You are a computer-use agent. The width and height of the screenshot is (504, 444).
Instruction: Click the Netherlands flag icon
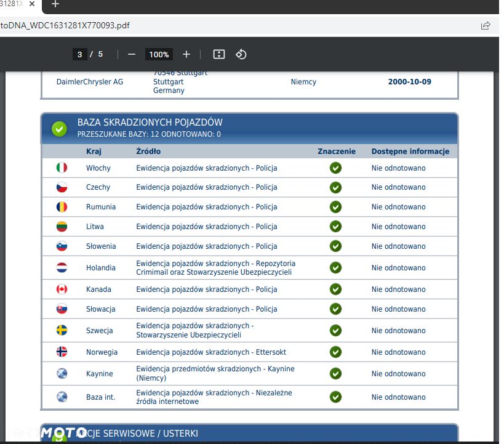coord(62,267)
